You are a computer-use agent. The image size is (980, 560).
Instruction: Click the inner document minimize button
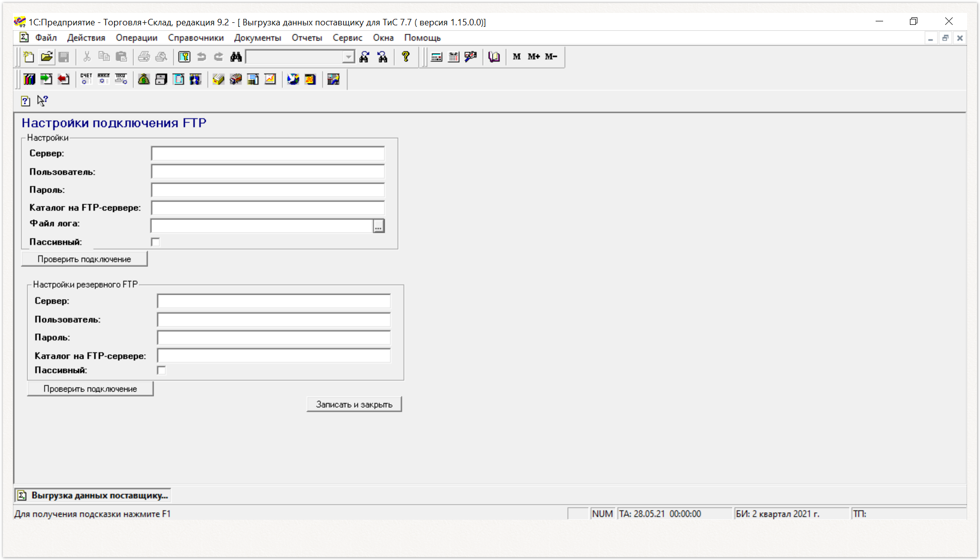930,38
